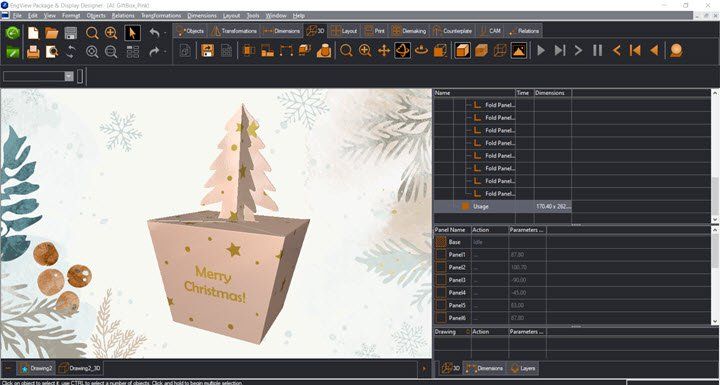Click the orange sphere material icon
The width and height of the screenshot is (720, 385).
tap(675, 50)
